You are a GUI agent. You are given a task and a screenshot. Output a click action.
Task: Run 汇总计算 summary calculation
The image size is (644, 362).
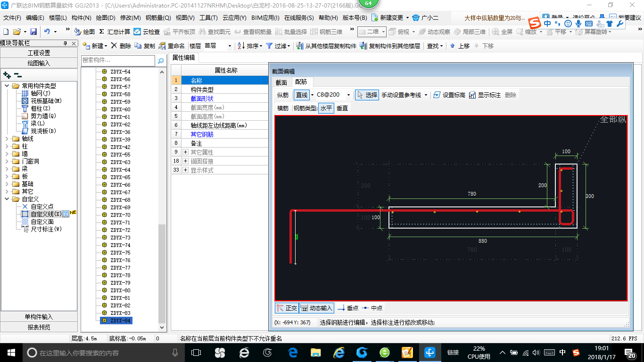[115, 32]
